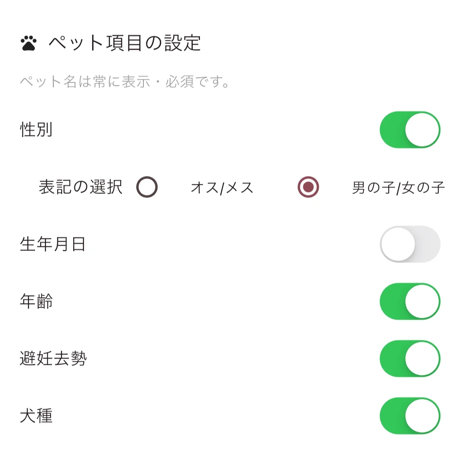Click the ペット項目の設定 heading

tap(124, 43)
